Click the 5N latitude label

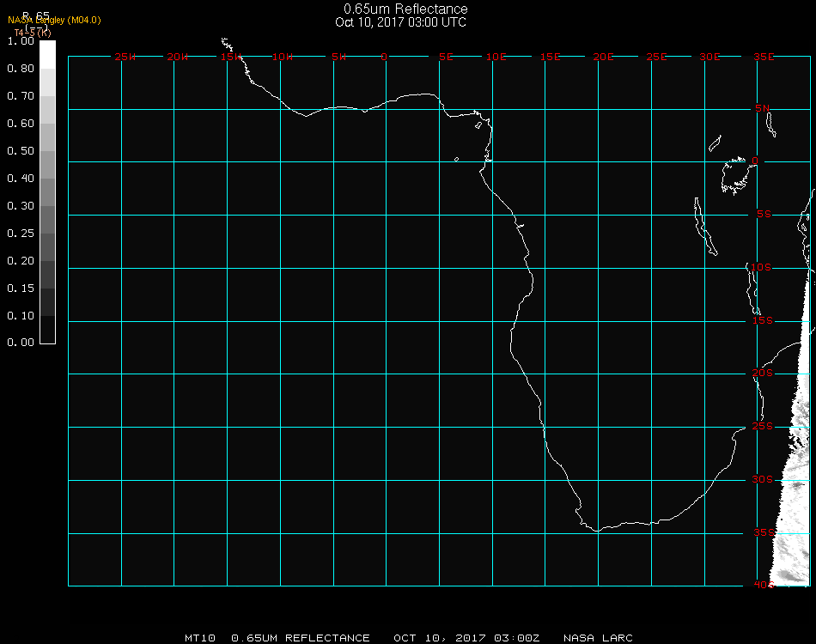click(x=763, y=108)
